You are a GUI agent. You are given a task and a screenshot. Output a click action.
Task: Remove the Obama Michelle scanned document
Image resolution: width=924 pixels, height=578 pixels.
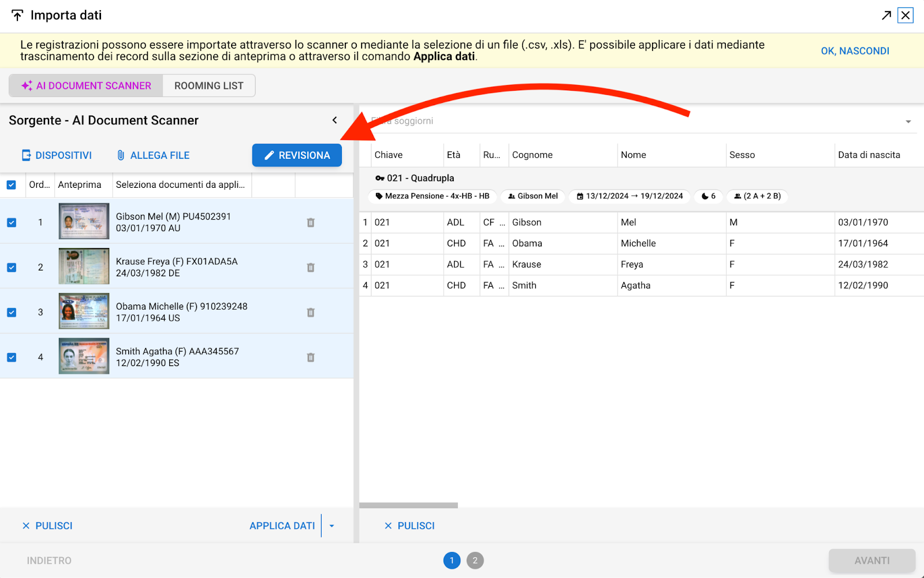[311, 313]
